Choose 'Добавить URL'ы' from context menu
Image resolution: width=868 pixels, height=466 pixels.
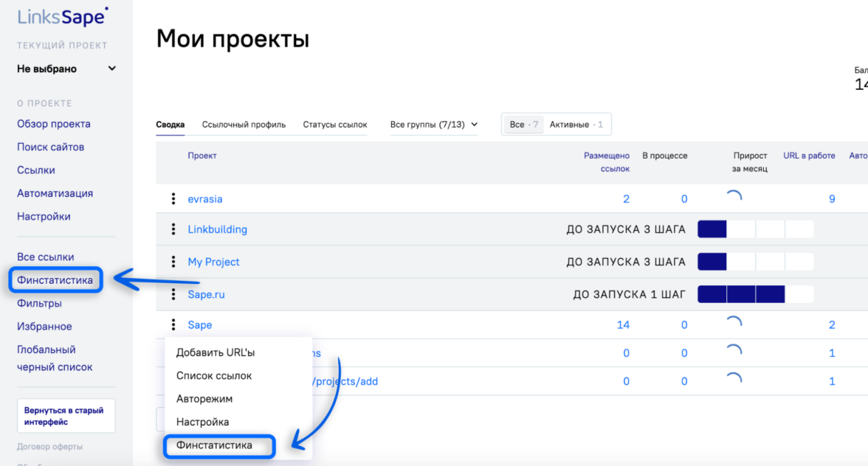click(215, 352)
